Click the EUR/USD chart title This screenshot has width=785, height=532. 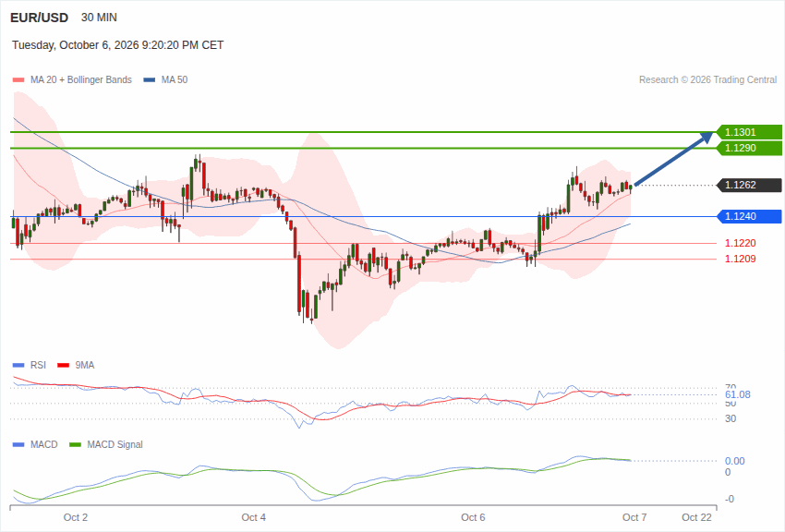click(x=39, y=18)
